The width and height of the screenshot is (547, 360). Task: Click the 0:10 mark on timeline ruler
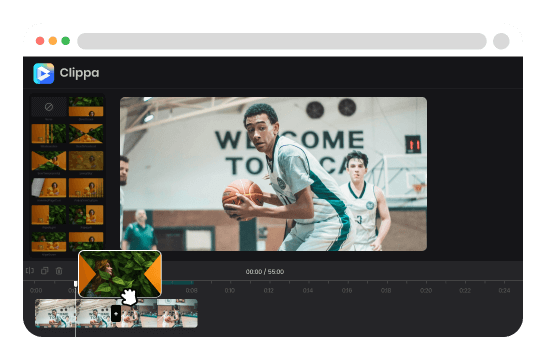click(230, 290)
